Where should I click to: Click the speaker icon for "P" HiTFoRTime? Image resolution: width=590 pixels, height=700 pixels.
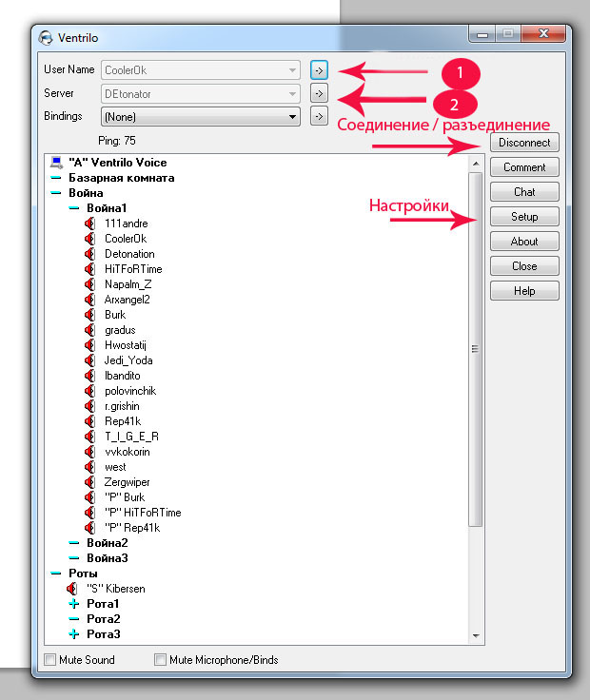pos(89,513)
